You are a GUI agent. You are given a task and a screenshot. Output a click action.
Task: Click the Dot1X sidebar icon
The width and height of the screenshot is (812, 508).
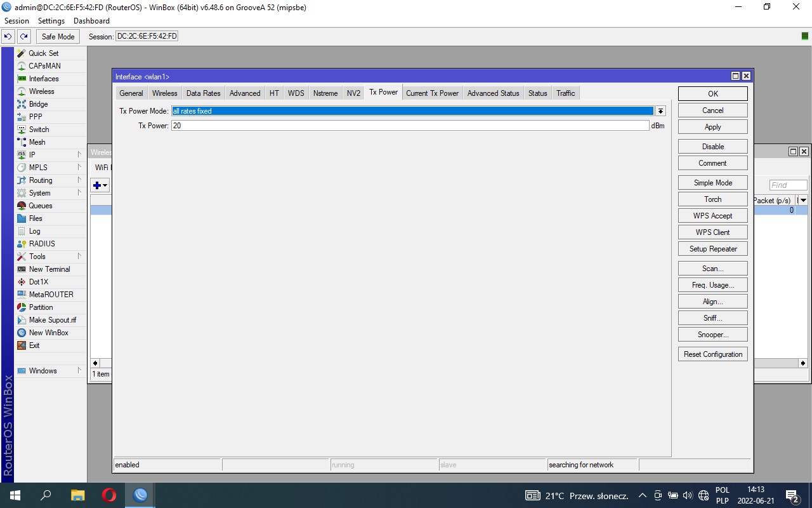coord(22,282)
